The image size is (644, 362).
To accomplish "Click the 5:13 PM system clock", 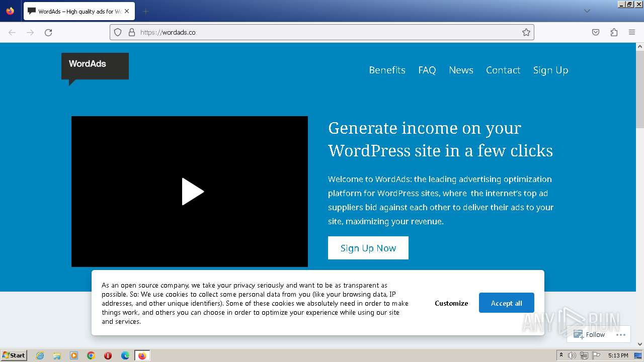I will 618,355.
